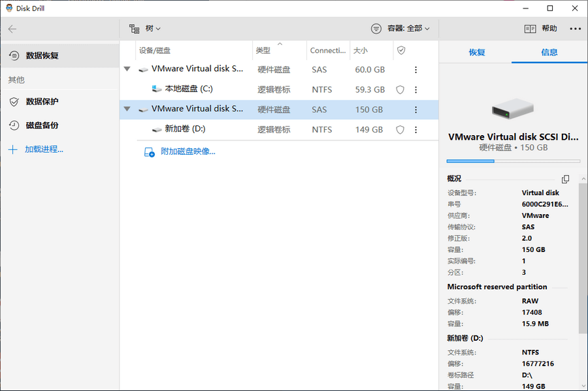
Task: Click the back arrow button
Action: pyautogui.click(x=12, y=29)
